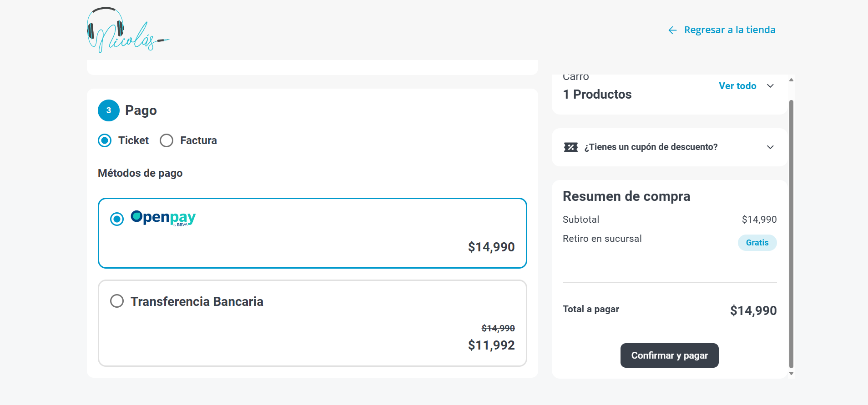Screen dimensions: 868x405
Task: Click the discount coupon ticket icon
Action: (x=570, y=147)
